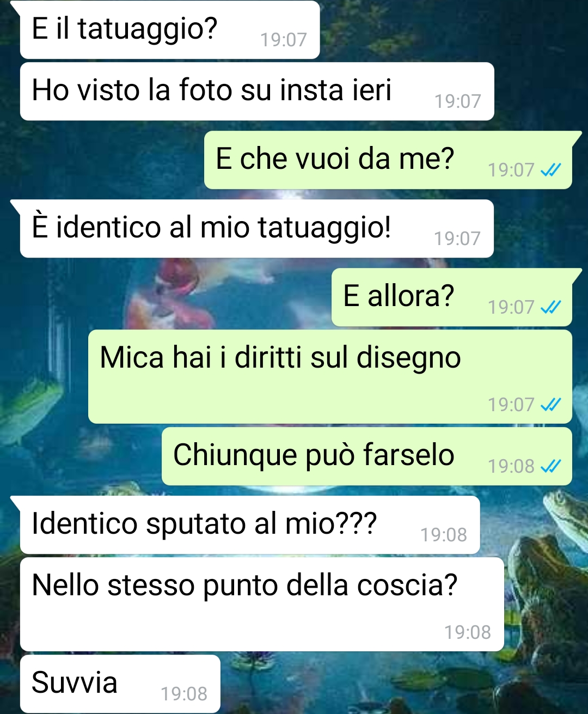Tap the read-receipt ticks on 'E che vuoi da me?'
This screenshot has width=588, height=714.
pyautogui.click(x=550, y=170)
